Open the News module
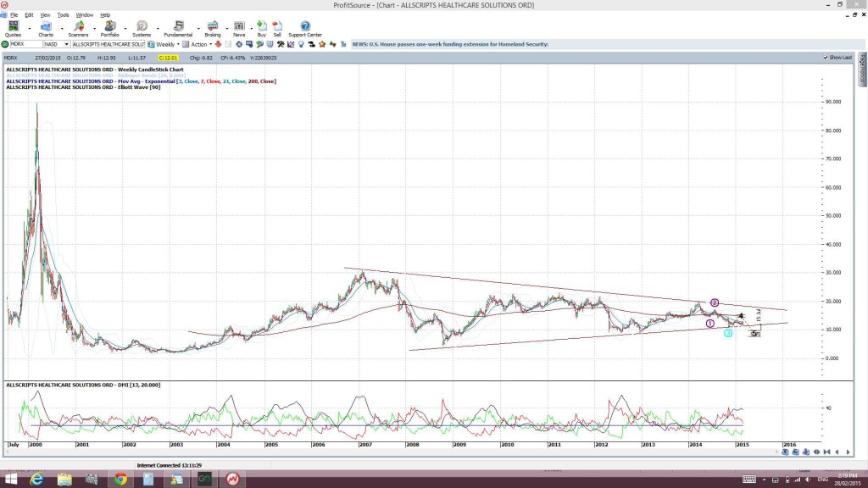This screenshot has width=868, height=488. [239, 29]
